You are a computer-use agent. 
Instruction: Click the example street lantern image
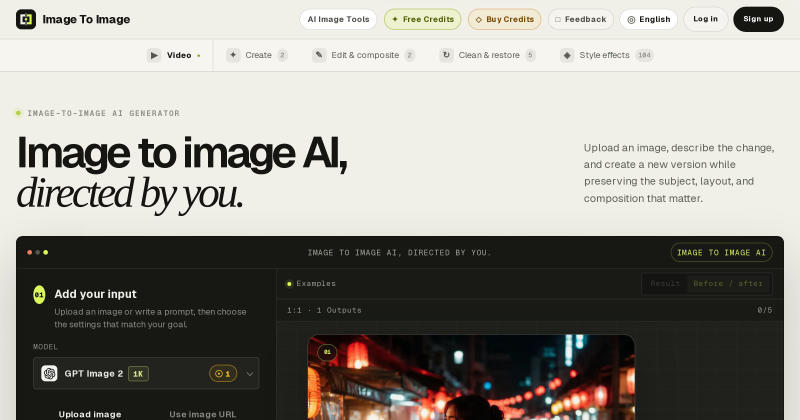tap(471, 378)
